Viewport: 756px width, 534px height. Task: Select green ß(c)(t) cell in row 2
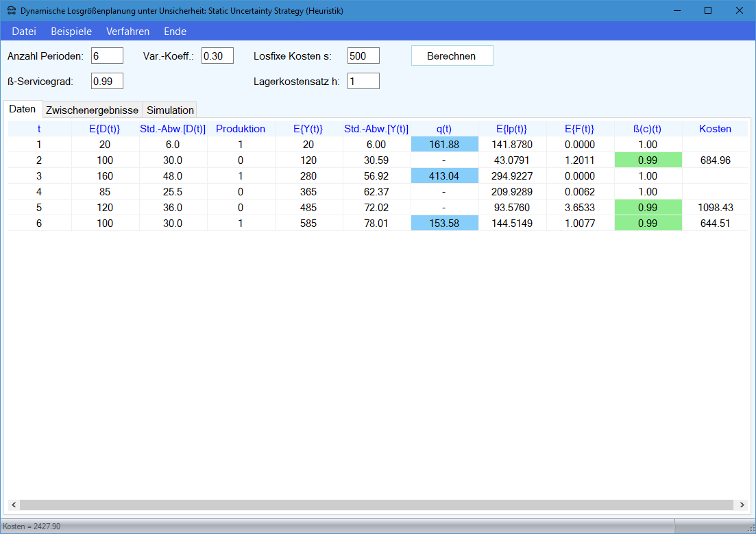point(648,160)
